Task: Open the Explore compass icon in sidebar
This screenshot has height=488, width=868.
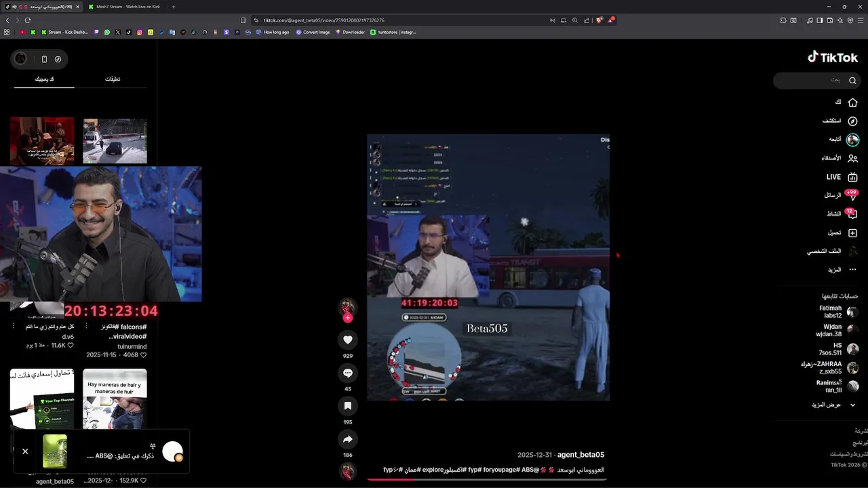Action: 852,121
